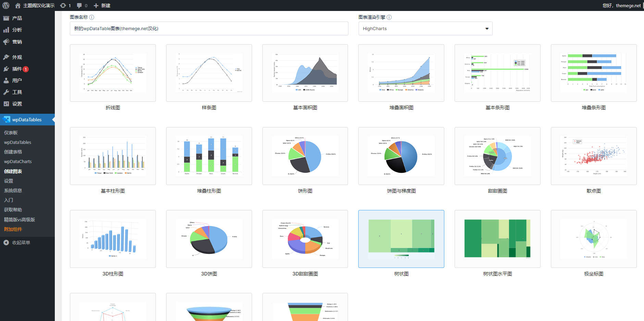This screenshot has width=644, height=321.
Task: Click the chart name input field
Action: point(209,28)
